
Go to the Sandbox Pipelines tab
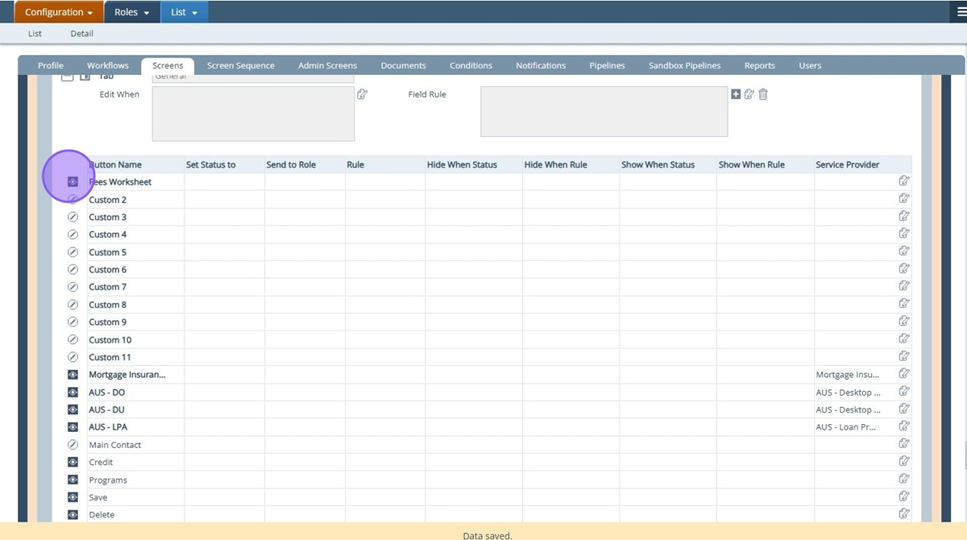(684, 66)
